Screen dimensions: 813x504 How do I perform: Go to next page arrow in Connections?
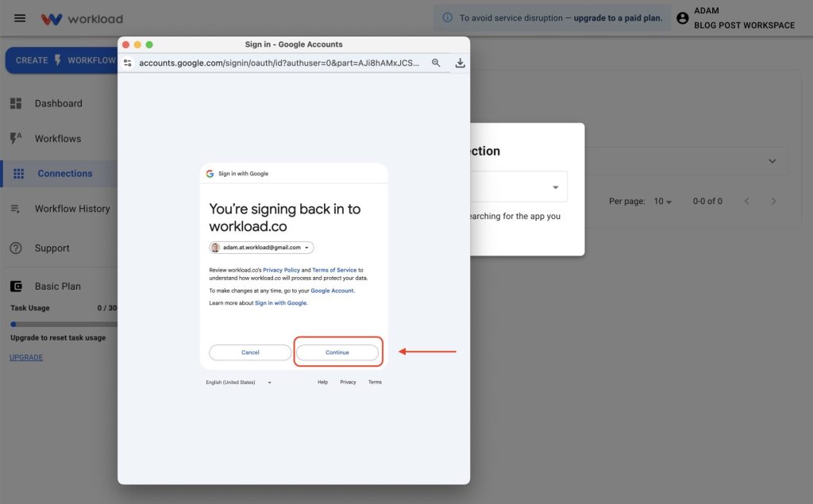[x=773, y=201]
